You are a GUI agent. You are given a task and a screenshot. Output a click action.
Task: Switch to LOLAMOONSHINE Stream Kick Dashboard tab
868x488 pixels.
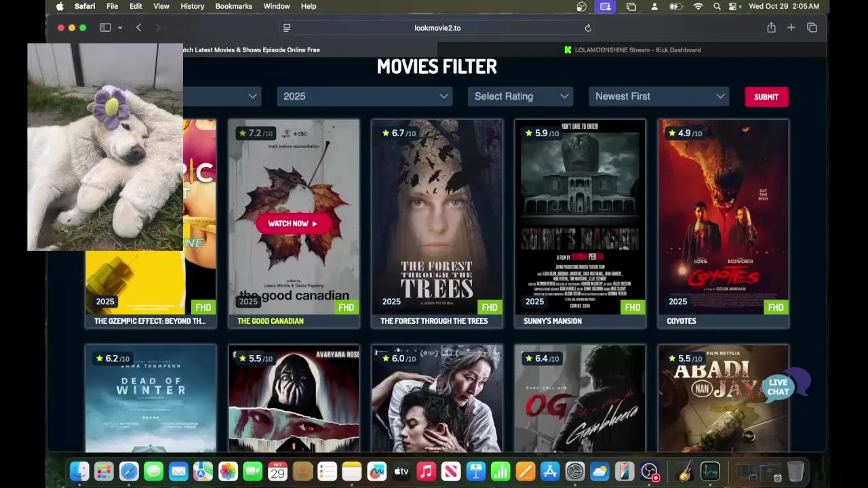(632, 49)
